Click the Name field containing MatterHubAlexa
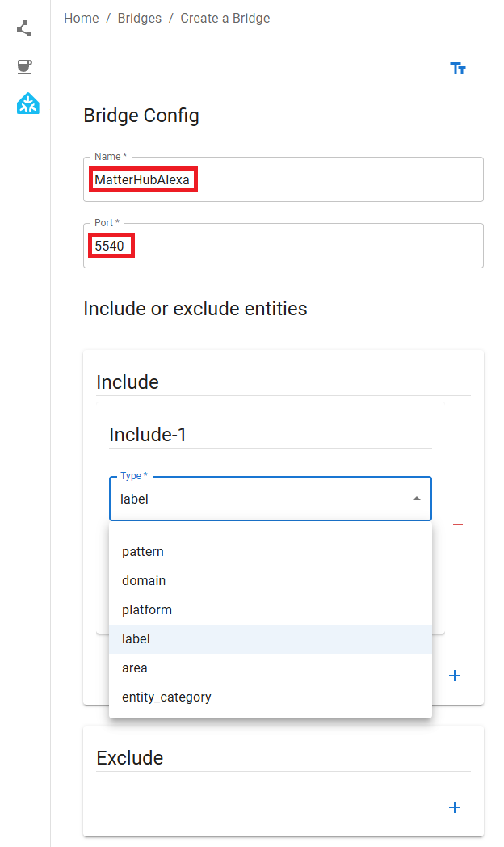 [x=283, y=179]
